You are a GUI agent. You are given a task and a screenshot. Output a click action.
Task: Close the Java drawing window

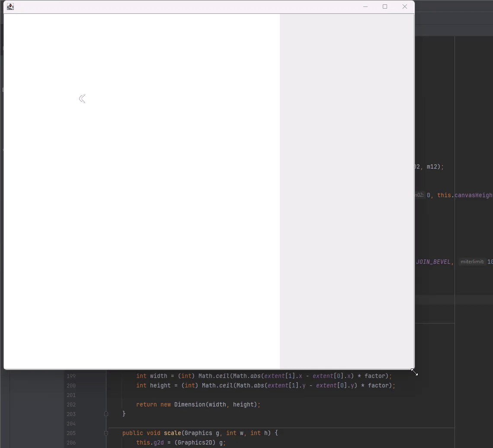click(405, 6)
